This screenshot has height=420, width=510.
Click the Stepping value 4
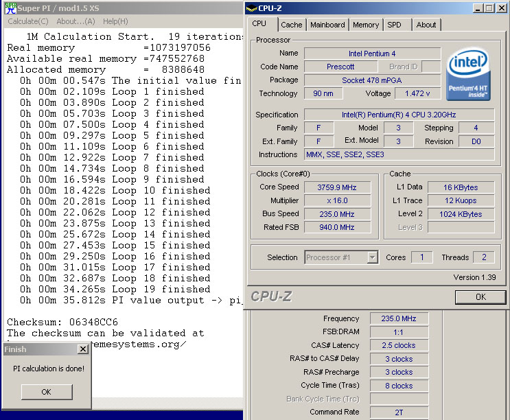476,128
